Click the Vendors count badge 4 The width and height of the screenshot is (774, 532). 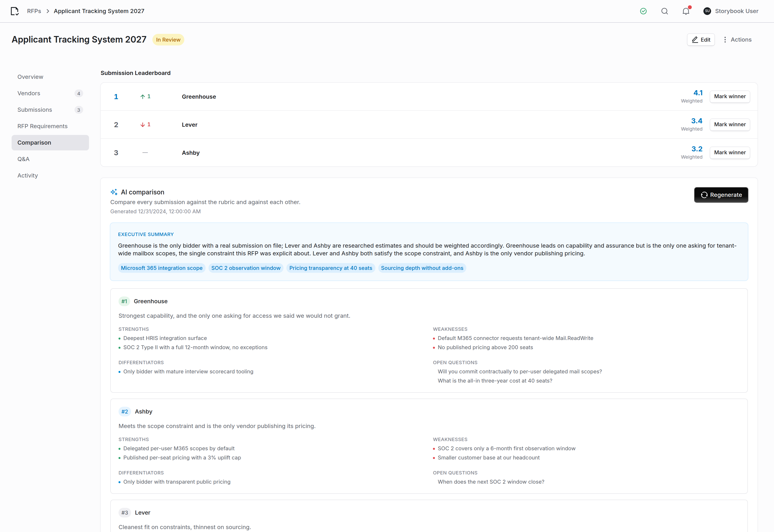coord(79,93)
